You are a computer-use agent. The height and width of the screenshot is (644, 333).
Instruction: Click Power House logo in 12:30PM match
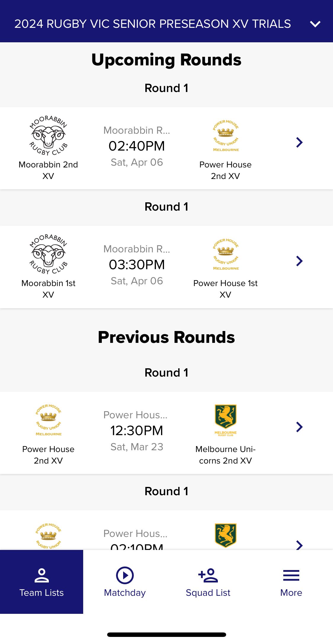pyautogui.click(x=48, y=420)
